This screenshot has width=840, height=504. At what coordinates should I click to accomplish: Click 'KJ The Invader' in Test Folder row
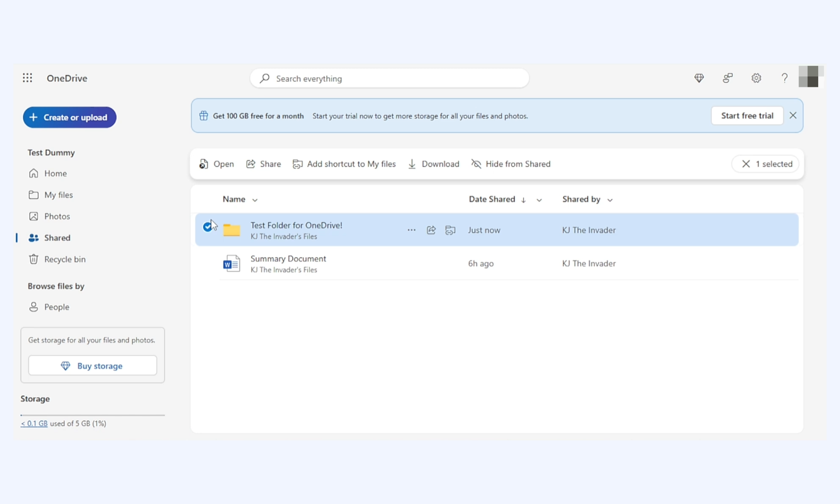point(589,230)
